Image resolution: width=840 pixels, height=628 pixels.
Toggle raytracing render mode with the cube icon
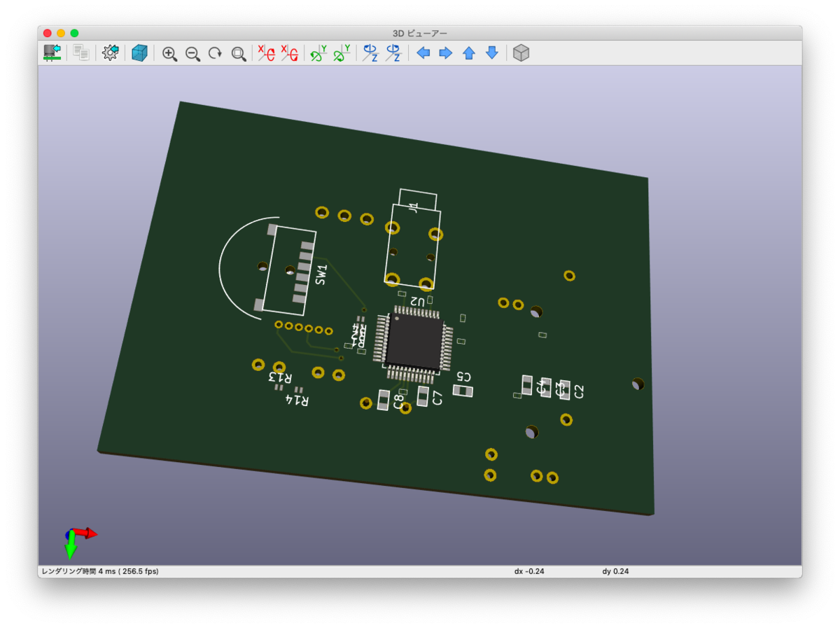tap(140, 53)
